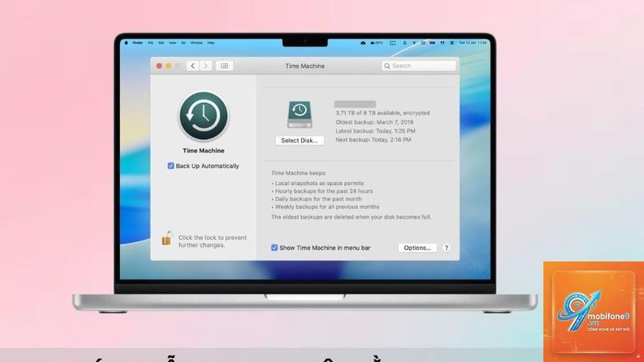Show all preferences grid button
Screen dimensions: 644x362
(225, 66)
